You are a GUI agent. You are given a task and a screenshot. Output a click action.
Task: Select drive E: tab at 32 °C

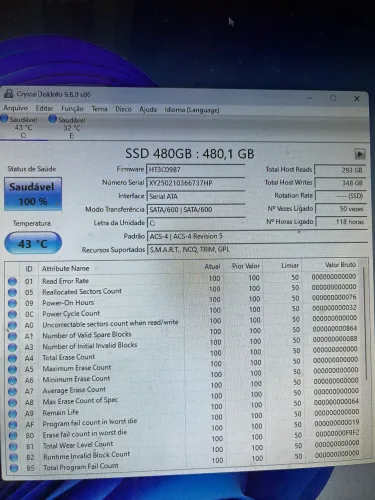71,127
